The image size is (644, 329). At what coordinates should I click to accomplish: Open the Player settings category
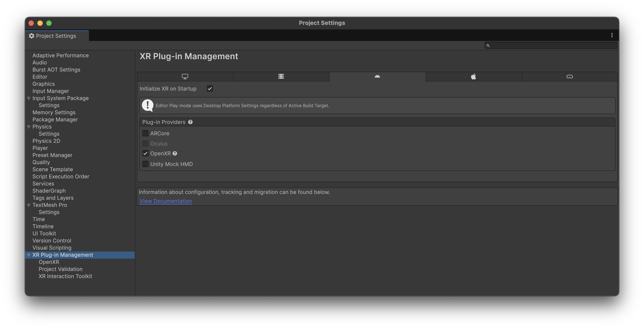coord(40,148)
